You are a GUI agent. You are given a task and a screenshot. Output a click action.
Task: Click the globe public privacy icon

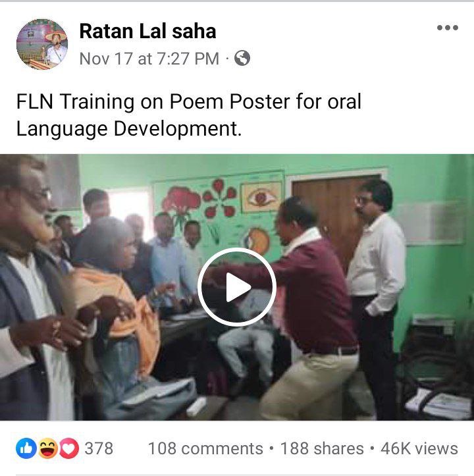point(242,58)
